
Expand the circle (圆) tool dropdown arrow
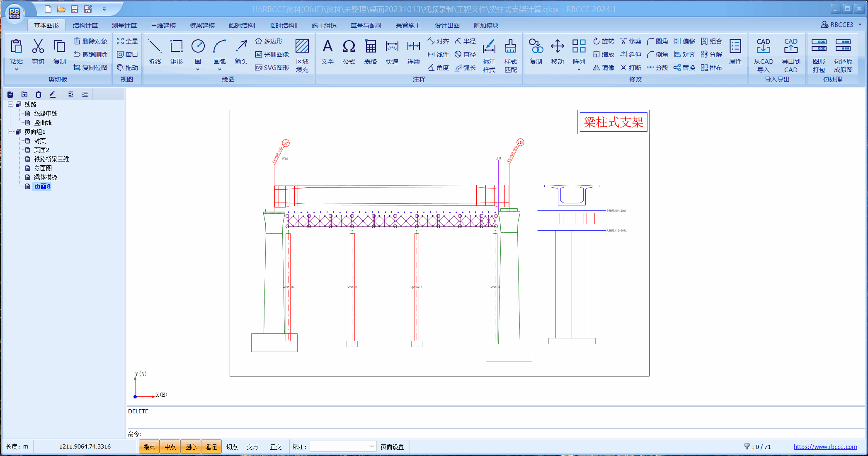198,70
